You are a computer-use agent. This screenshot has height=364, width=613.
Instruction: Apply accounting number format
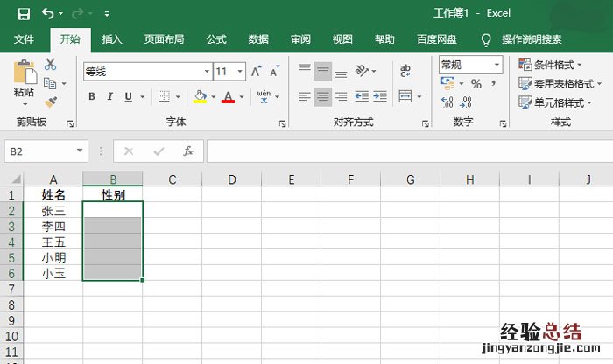[447, 83]
